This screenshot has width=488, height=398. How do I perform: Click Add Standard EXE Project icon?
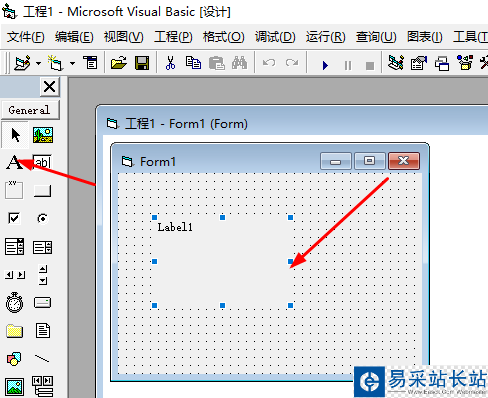point(22,63)
